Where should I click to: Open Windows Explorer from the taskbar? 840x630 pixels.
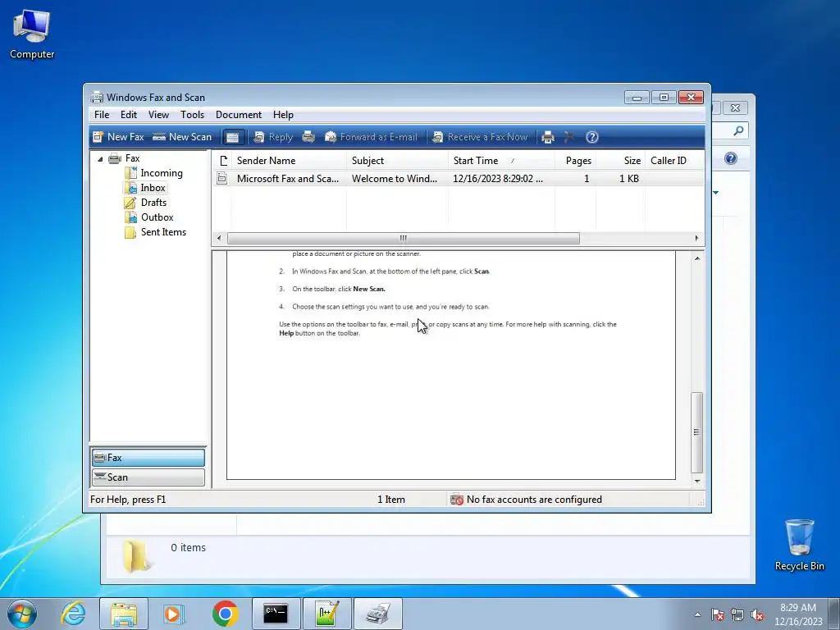[x=124, y=614]
